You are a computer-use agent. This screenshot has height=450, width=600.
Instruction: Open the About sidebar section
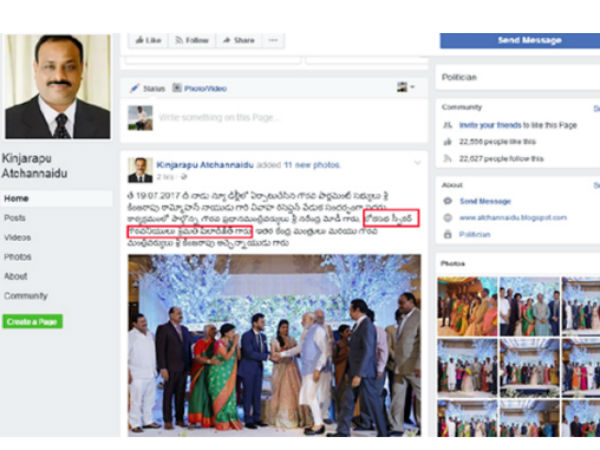(15, 276)
